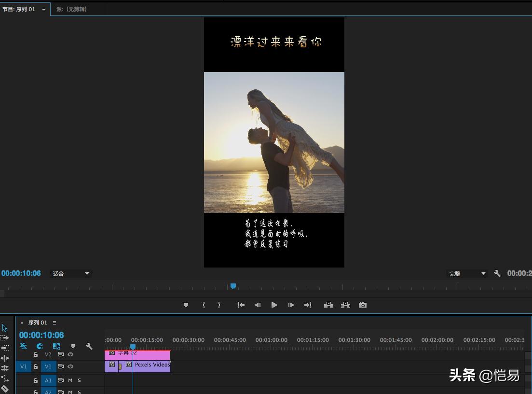The image size is (532, 394).
Task: Open the timeline settings wrench icon
Action: 90,346
